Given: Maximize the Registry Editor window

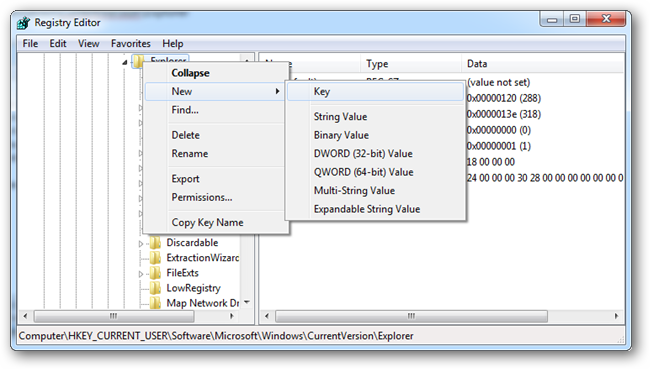Looking at the screenshot, I should coord(575,19).
